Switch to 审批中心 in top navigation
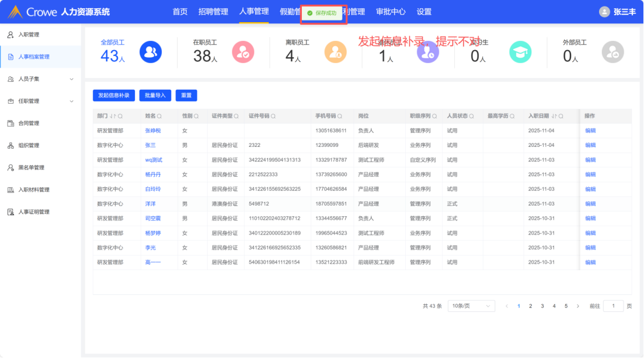The height and width of the screenshot is (358, 644). click(391, 12)
